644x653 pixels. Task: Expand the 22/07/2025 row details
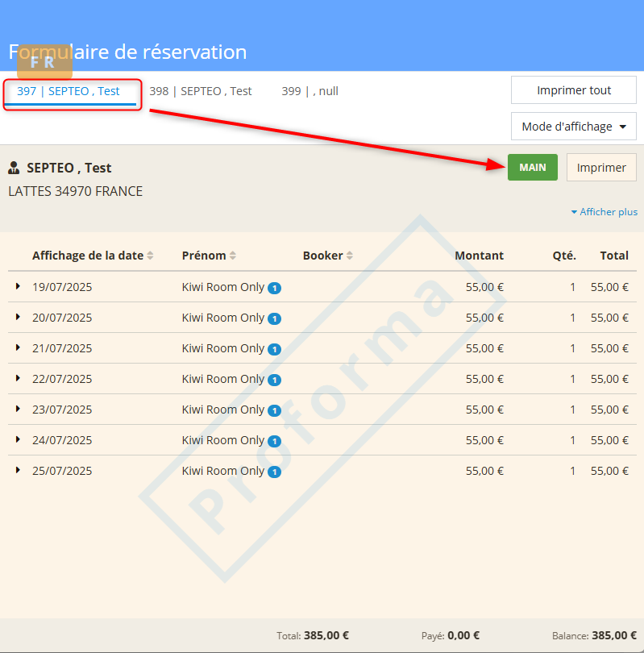[x=18, y=378]
